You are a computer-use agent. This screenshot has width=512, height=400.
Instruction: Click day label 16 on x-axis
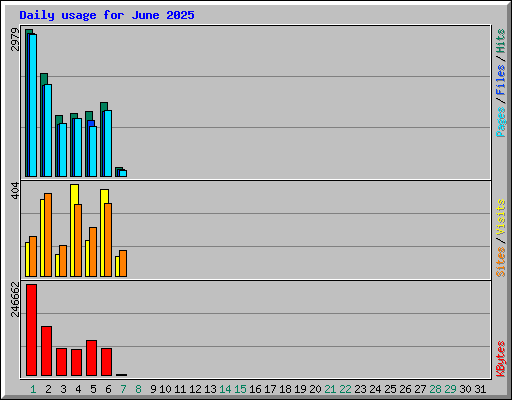pos(255,389)
